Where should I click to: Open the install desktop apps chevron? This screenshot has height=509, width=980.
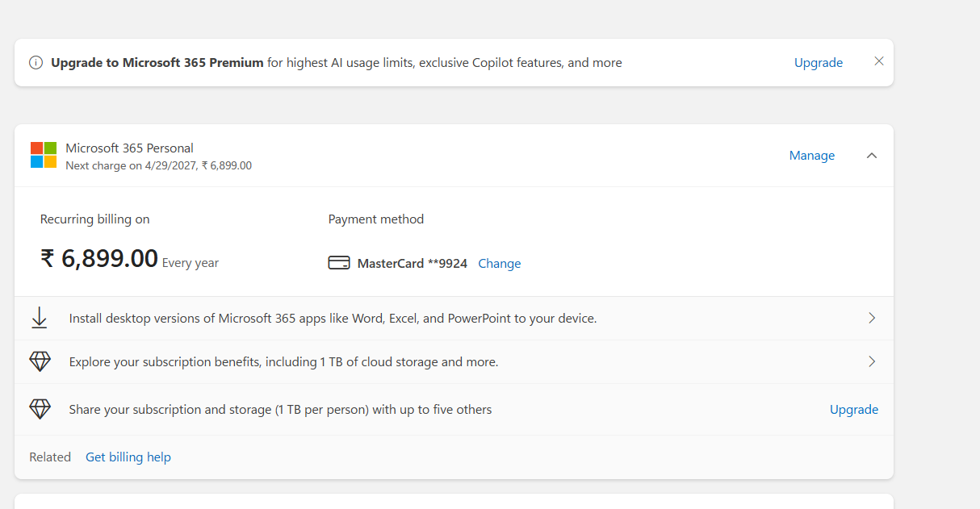[872, 318]
